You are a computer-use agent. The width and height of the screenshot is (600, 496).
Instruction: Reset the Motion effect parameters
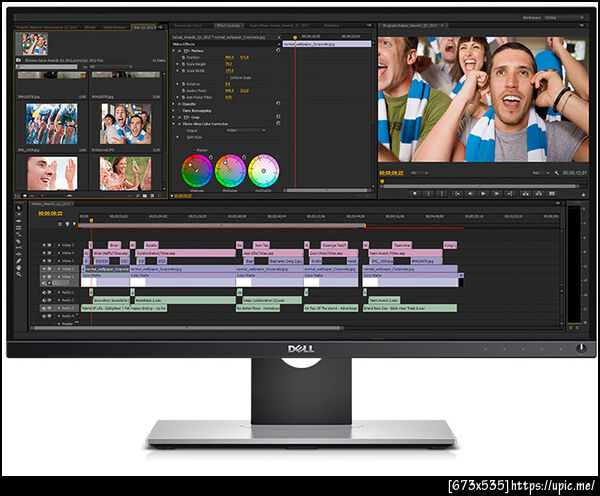[x=278, y=51]
